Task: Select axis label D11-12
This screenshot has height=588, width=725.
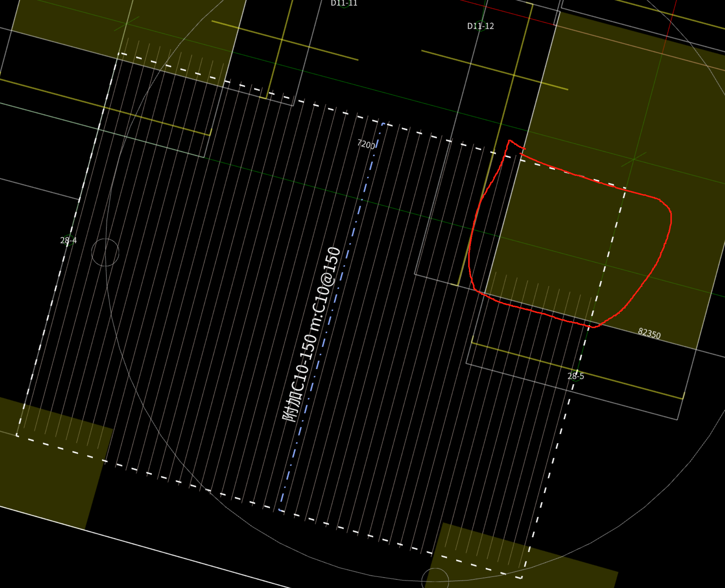Action: [480, 26]
